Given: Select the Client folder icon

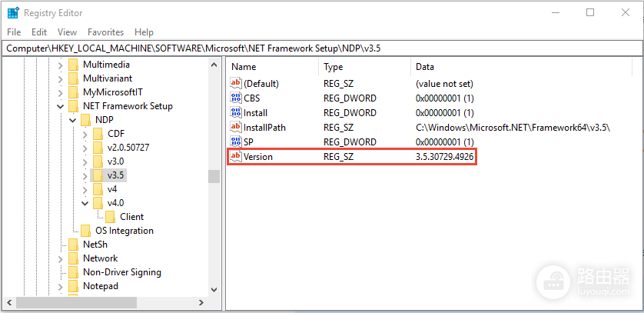Looking at the screenshot, I should point(110,217).
